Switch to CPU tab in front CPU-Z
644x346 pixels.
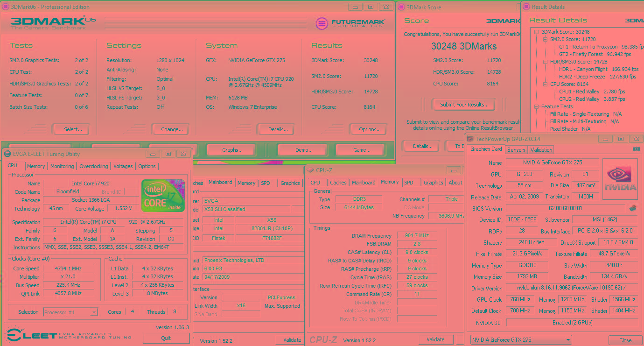click(315, 183)
